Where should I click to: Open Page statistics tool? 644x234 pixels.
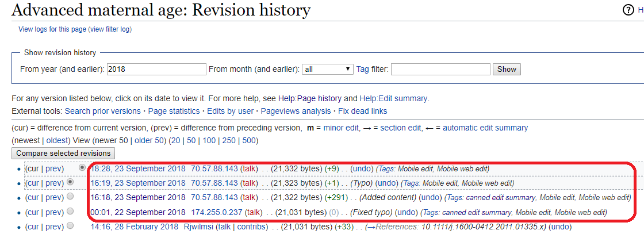click(x=174, y=112)
